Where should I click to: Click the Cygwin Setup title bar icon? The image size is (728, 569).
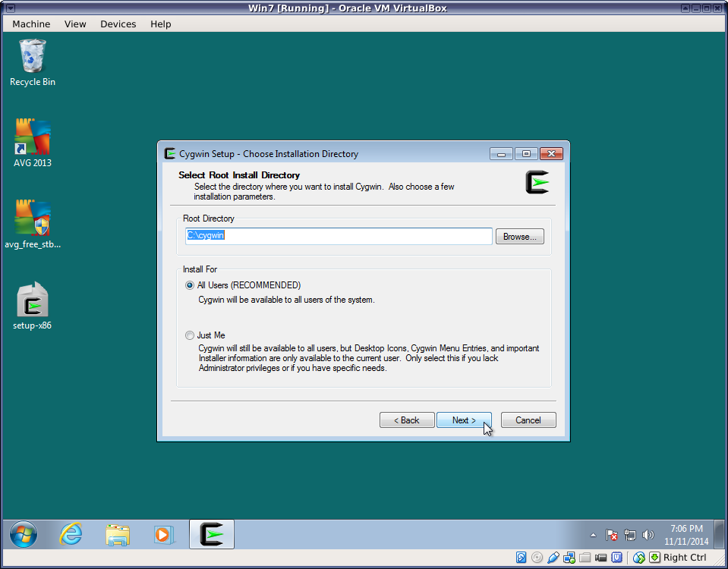click(x=170, y=153)
